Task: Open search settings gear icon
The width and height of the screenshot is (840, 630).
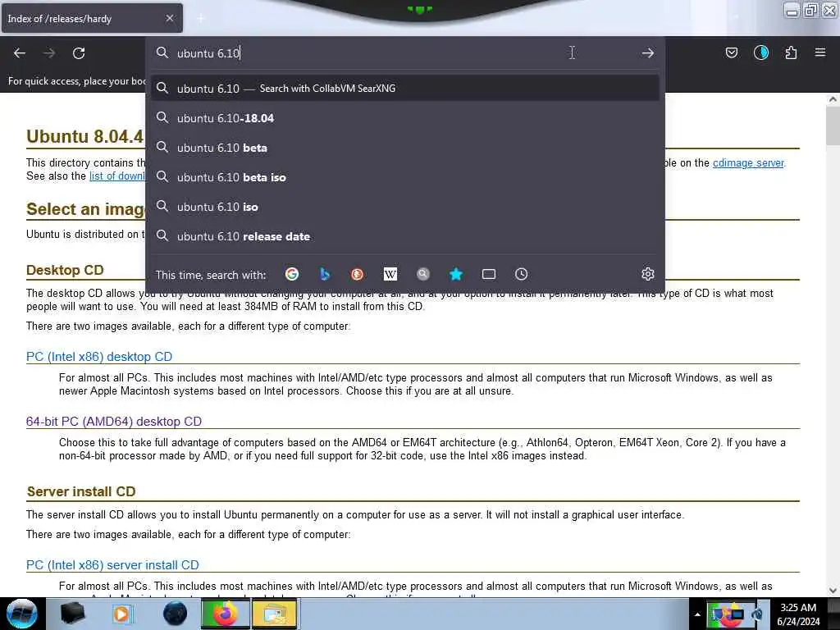Action: tap(648, 274)
